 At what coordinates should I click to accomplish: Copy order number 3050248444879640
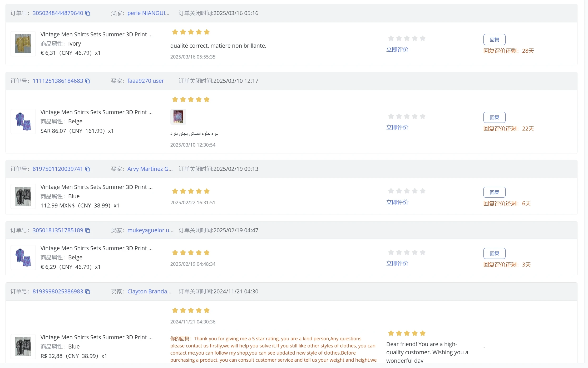[88, 13]
